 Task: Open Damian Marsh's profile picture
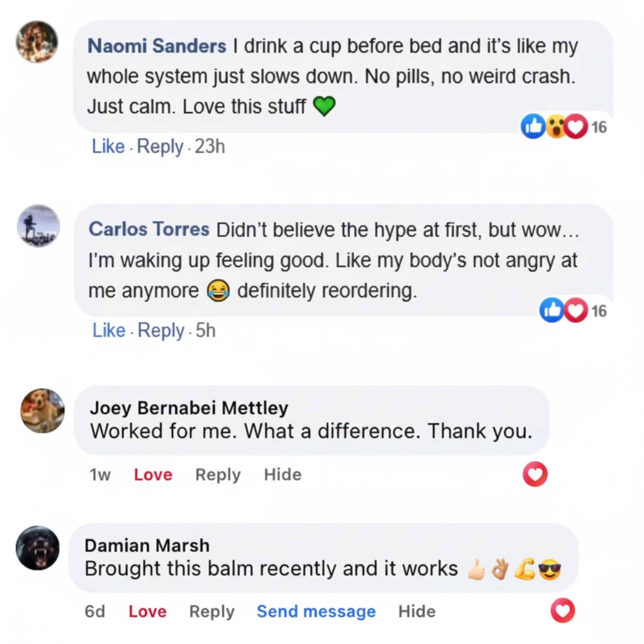(x=38, y=548)
